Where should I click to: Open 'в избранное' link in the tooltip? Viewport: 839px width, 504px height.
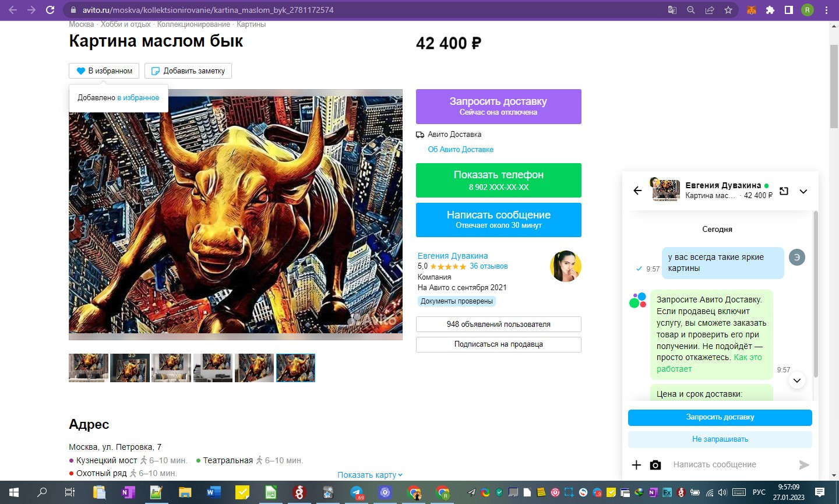pos(138,98)
